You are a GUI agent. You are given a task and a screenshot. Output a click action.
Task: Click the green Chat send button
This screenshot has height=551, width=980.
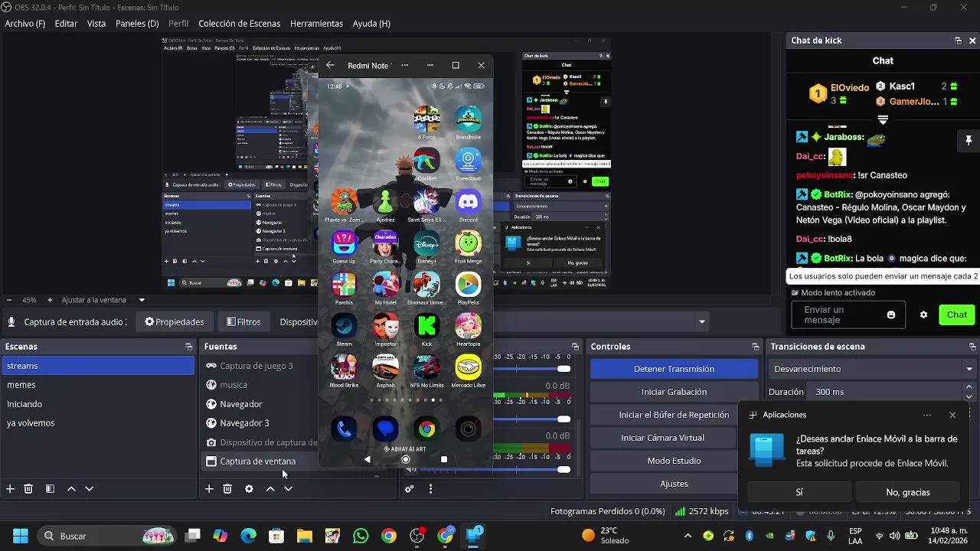point(956,315)
